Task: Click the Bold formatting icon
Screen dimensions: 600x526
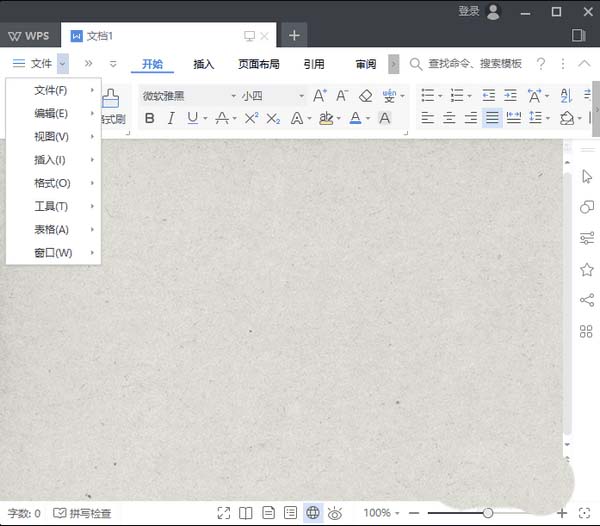Action: [x=150, y=118]
